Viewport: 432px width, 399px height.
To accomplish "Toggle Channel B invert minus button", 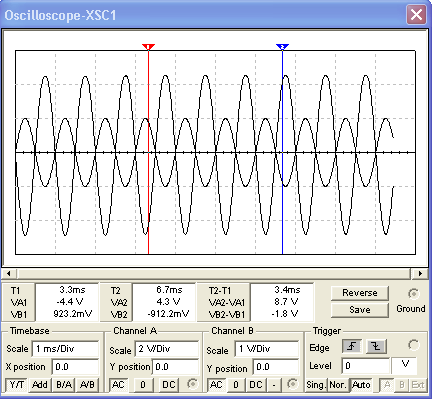I will point(274,385).
